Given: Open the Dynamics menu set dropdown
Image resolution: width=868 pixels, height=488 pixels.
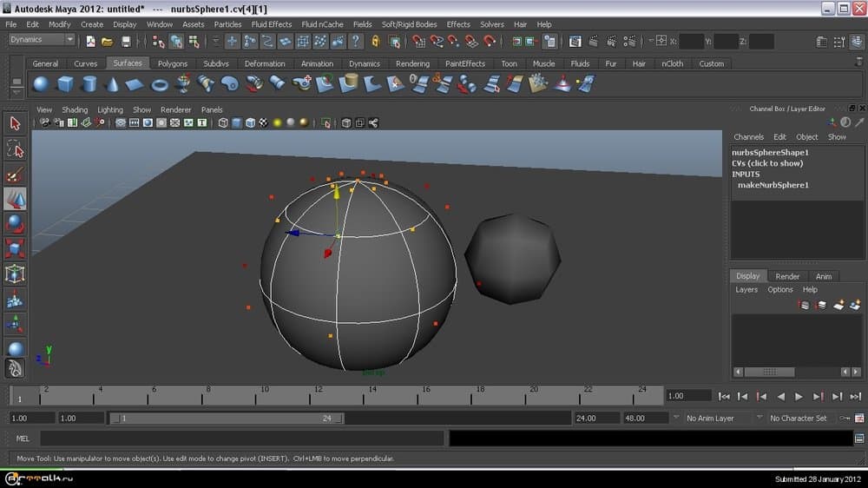Looking at the screenshot, I should pyautogui.click(x=41, y=40).
